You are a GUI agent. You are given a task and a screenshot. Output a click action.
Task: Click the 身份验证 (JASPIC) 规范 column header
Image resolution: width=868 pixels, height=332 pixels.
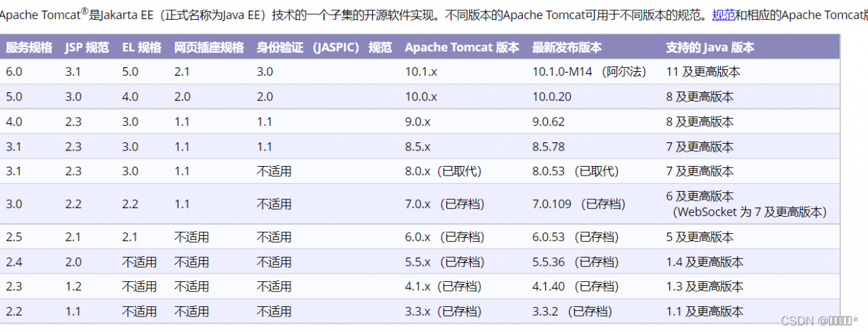pyautogui.click(x=324, y=47)
